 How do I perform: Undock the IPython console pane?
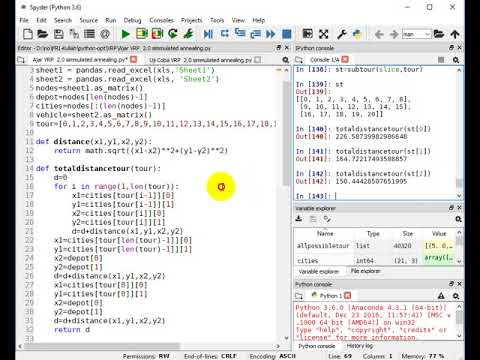point(451,48)
